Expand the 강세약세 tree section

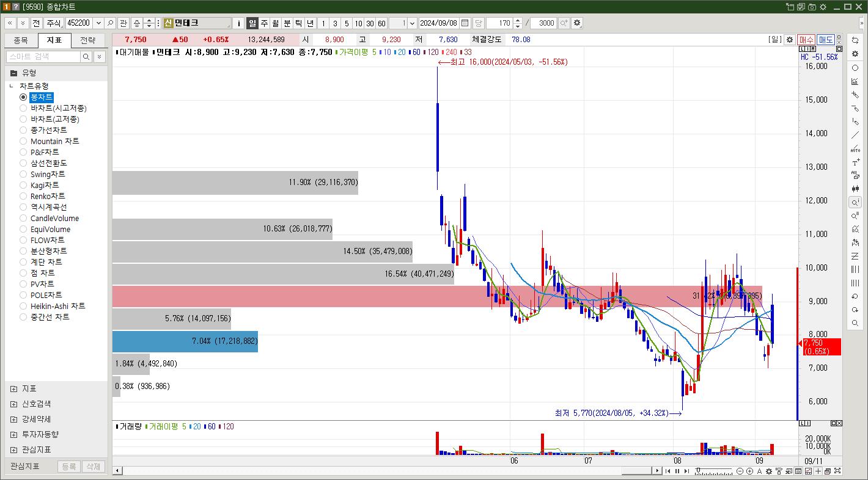tap(13, 419)
